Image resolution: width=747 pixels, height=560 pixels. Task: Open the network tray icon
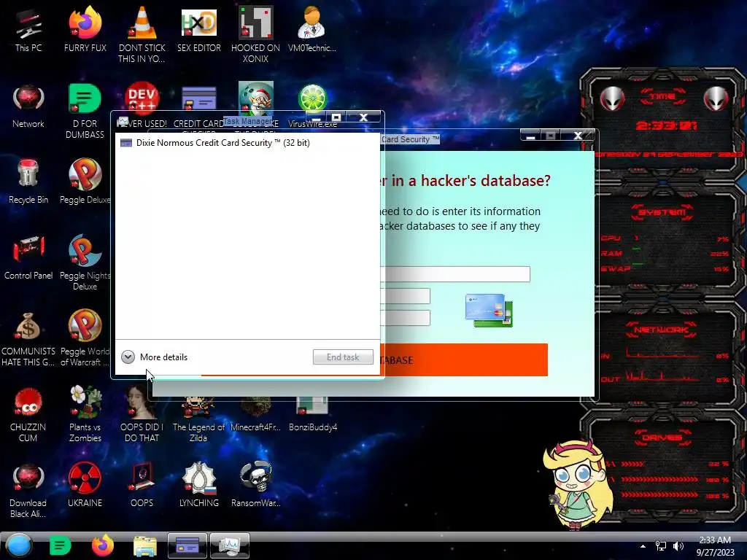point(661,546)
